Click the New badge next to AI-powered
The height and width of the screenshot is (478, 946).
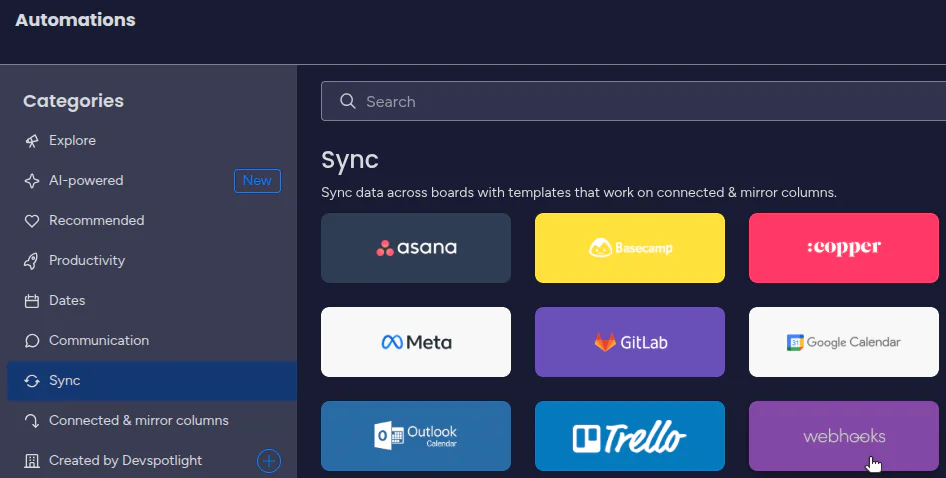tap(257, 180)
